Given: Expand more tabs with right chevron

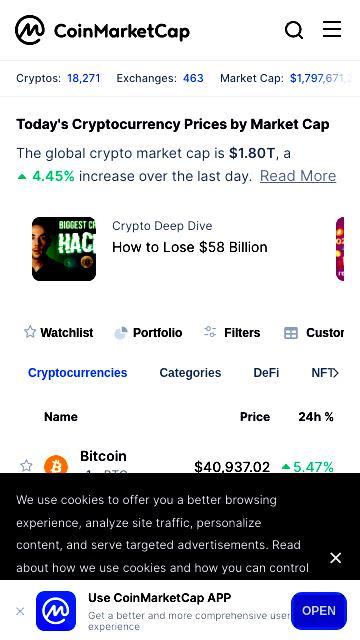Looking at the screenshot, I should tap(336, 373).
